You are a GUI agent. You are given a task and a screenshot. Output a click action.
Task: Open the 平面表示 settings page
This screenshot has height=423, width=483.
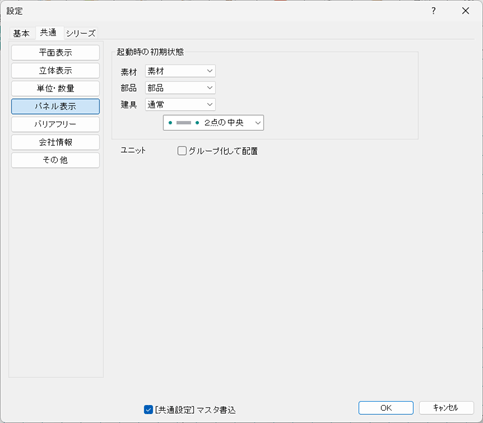point(55,53)
